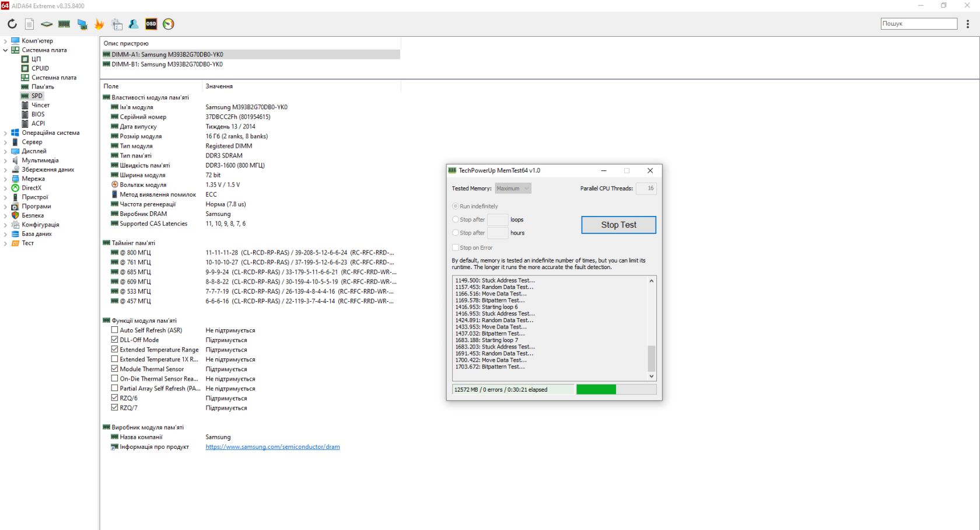Click the Пошук search field
Image resolution: width=980 pixels, height=530 pixels.
[919, 24]
